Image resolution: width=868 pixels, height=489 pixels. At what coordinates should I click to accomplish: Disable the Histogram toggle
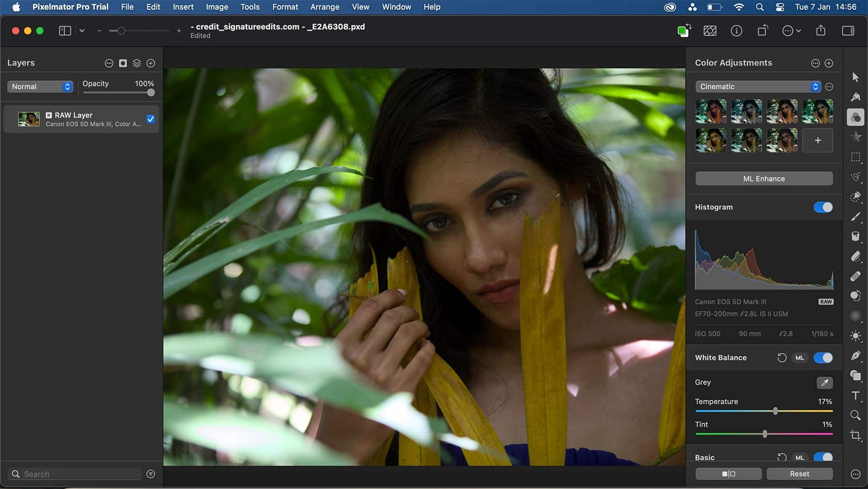[823, 207]
